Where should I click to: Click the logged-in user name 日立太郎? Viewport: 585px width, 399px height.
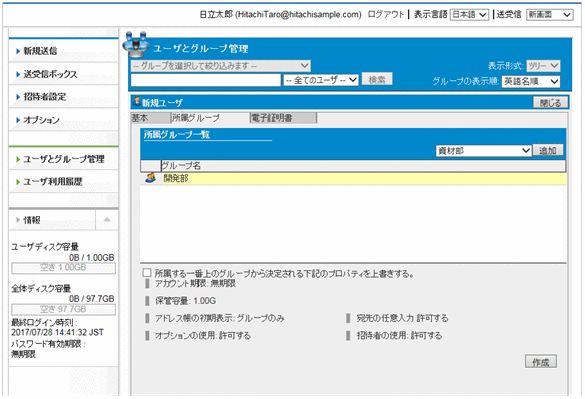pos(216,15)
